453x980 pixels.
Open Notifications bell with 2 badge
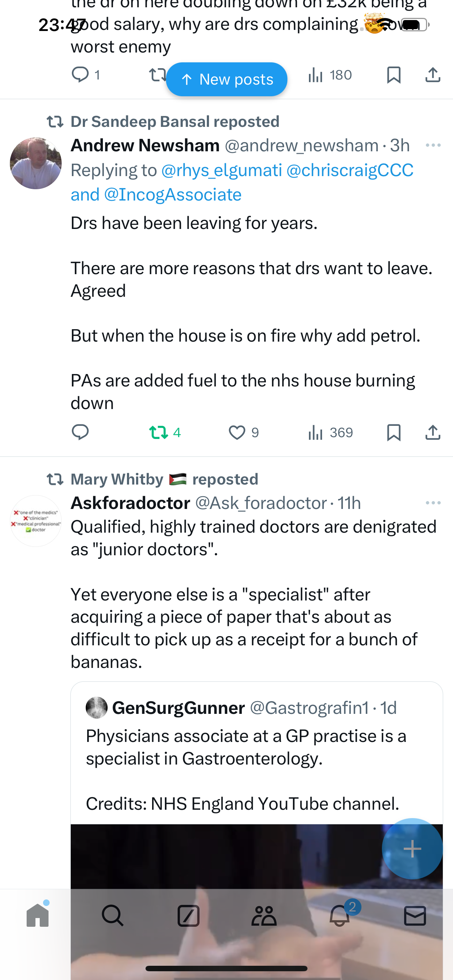(x=339, y=916)
